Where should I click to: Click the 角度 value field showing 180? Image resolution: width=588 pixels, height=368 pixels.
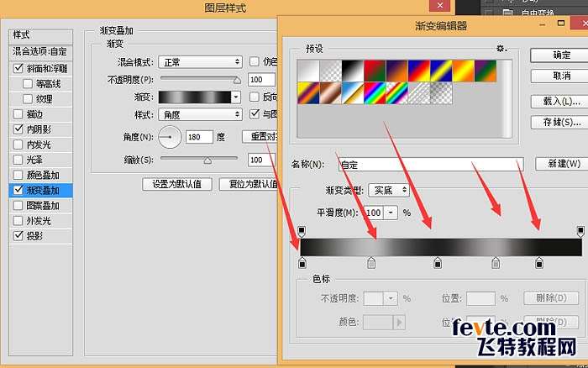click(x=200, y=137)
